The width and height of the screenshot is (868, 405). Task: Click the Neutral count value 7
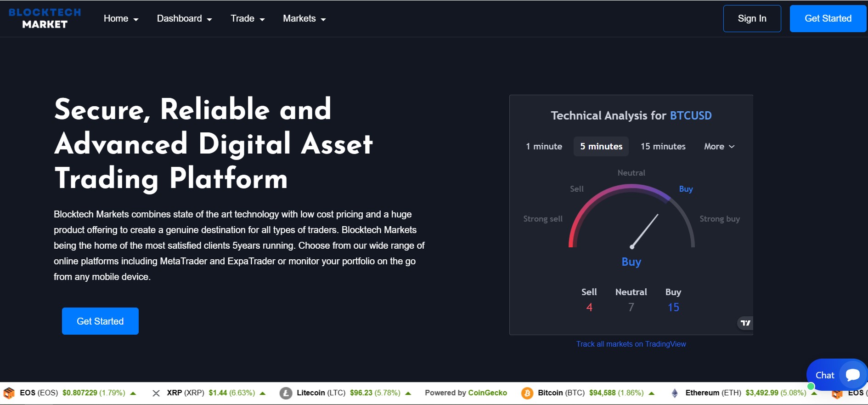click(x=631, y=307)
